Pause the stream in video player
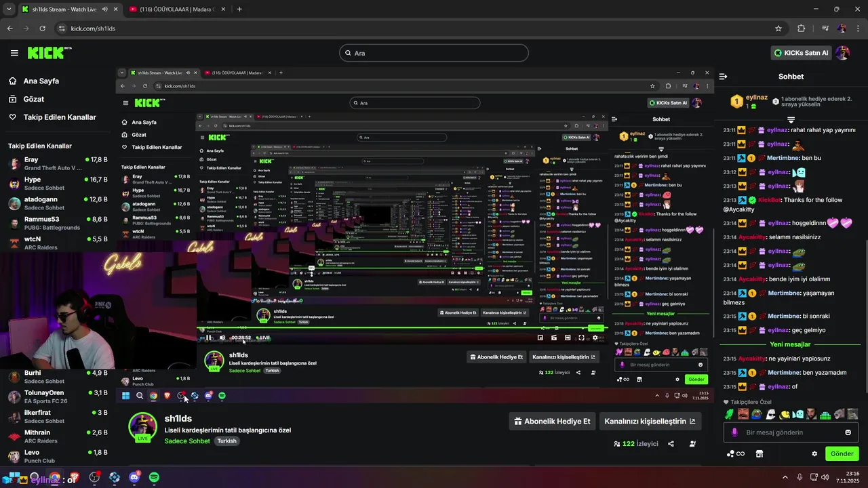868x488 pixels. coord(209,338)
